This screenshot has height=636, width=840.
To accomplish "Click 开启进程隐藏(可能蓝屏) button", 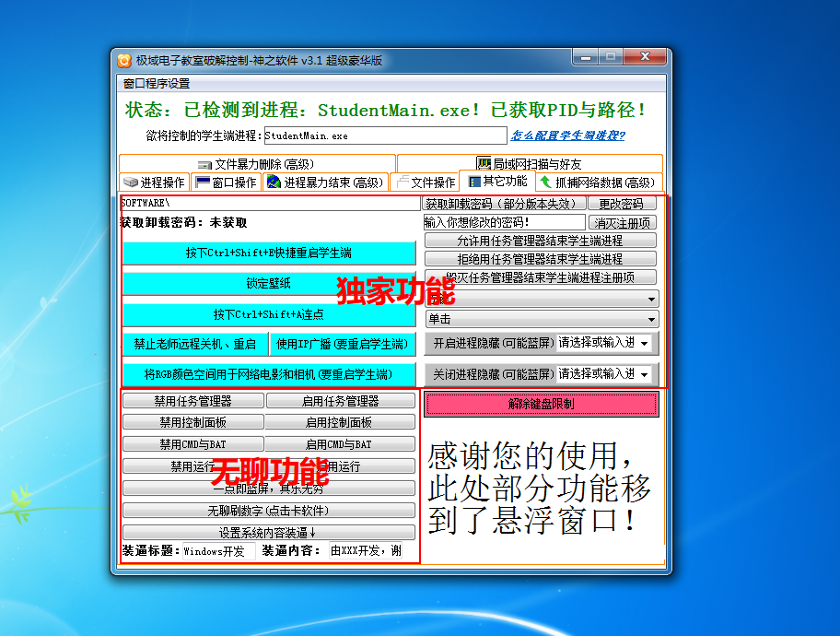I will tap(491, 343).
